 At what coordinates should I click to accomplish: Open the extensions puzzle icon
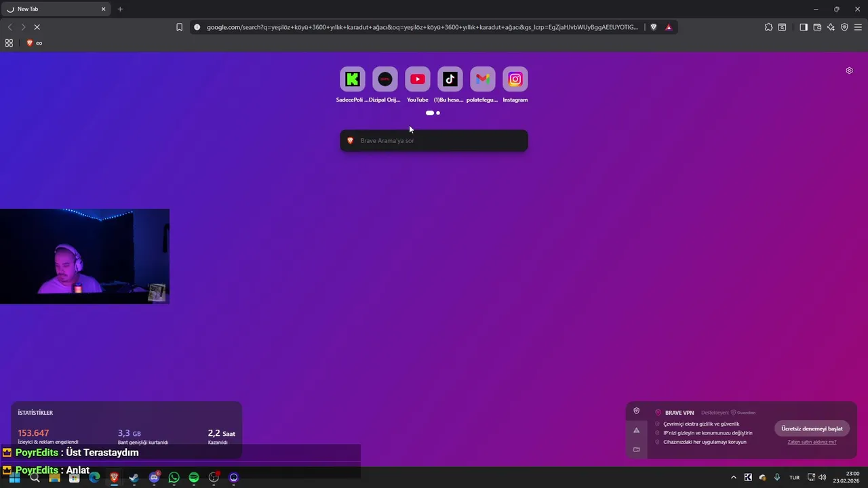[768, 27]
